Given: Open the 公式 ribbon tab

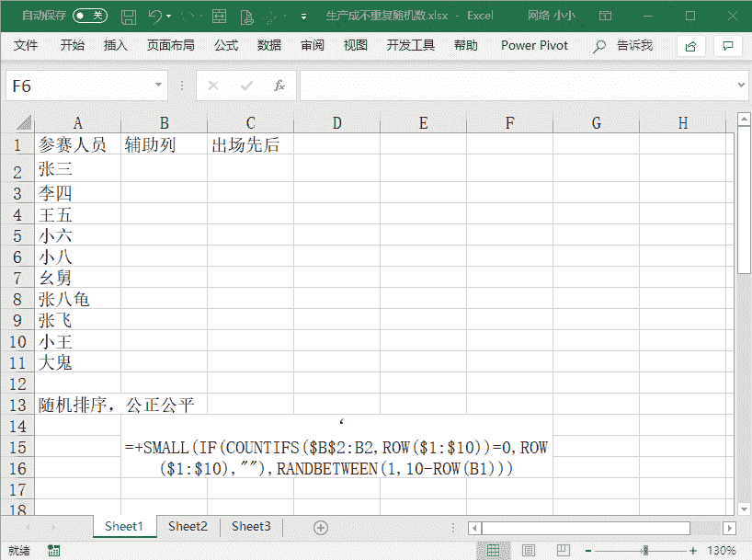Looking at the screenshot, I should (x=226, y=46).
